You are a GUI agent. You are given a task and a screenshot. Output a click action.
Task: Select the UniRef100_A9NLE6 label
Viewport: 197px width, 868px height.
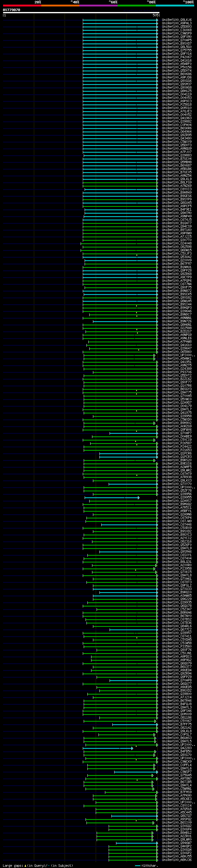pos(176,338)
